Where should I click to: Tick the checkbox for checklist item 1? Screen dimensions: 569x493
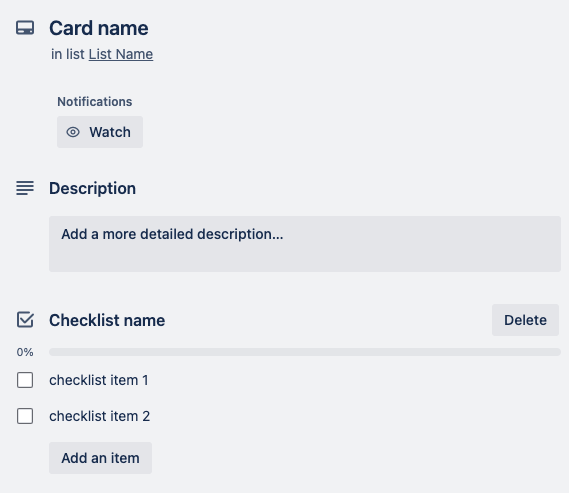pos(25,380)
